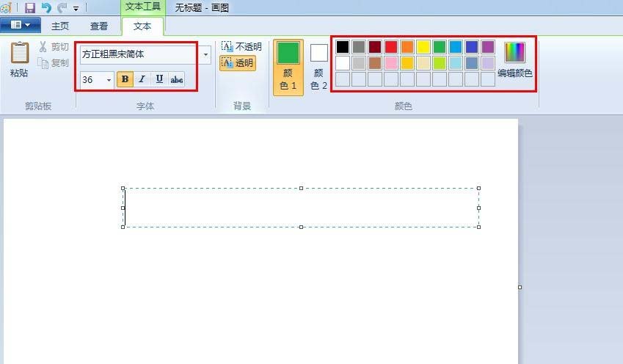Click the 文本工具 contextual tab header

tap(143, 7)
